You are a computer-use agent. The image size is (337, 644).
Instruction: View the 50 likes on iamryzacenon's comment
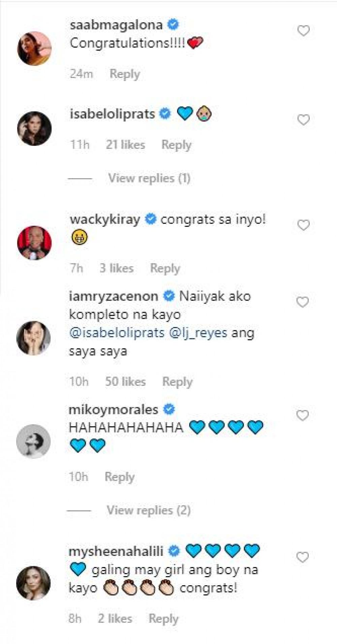(x=125, y=382)
